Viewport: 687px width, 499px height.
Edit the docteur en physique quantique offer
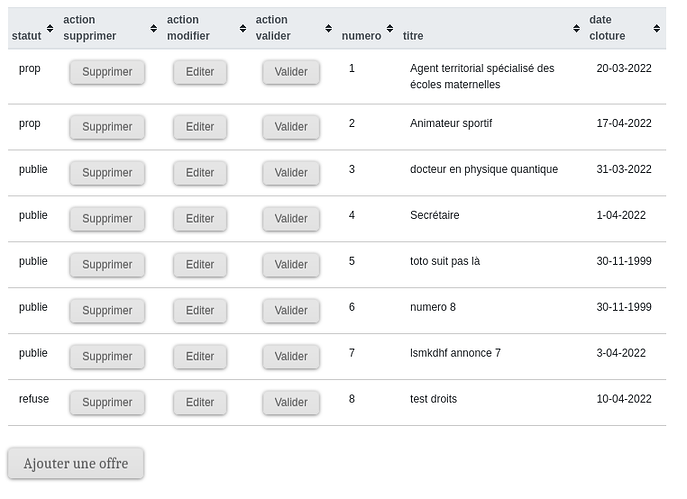click(200, 173)
